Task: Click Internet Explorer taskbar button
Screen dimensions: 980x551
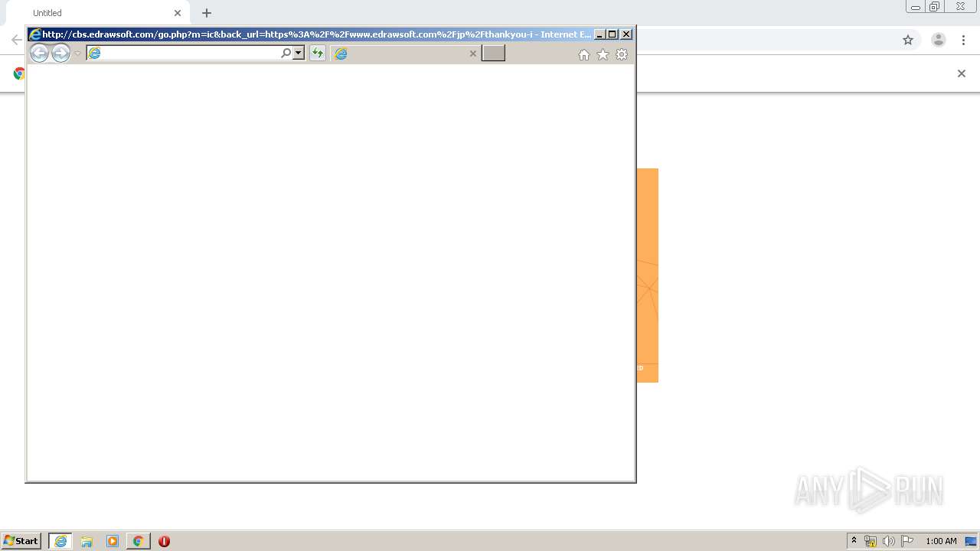Action: click(60, 541)
